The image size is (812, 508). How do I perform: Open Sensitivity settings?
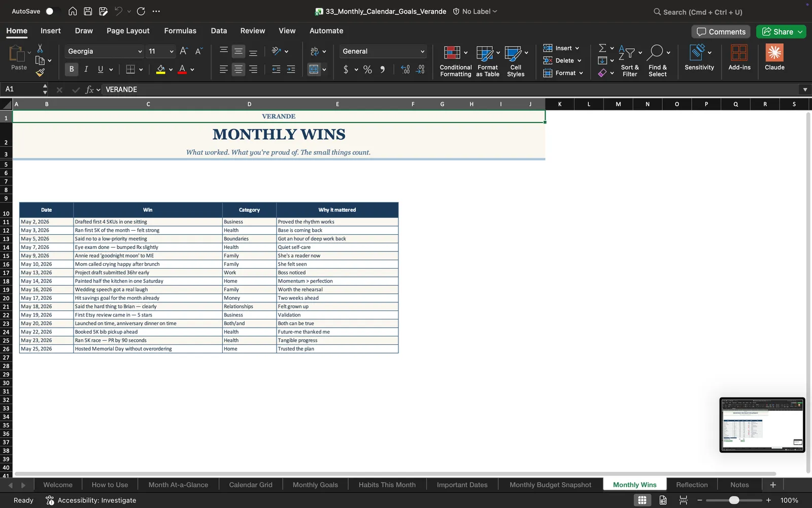(x=699, y=57)
